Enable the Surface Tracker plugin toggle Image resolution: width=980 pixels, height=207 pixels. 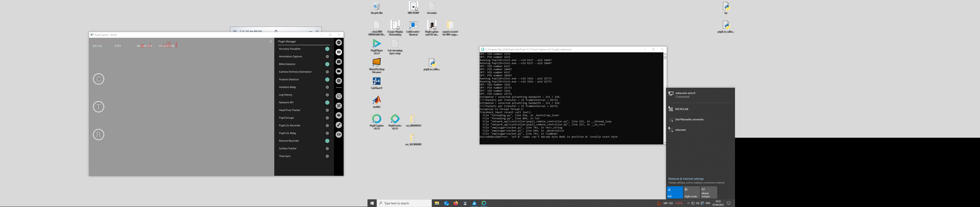[327, 148]
